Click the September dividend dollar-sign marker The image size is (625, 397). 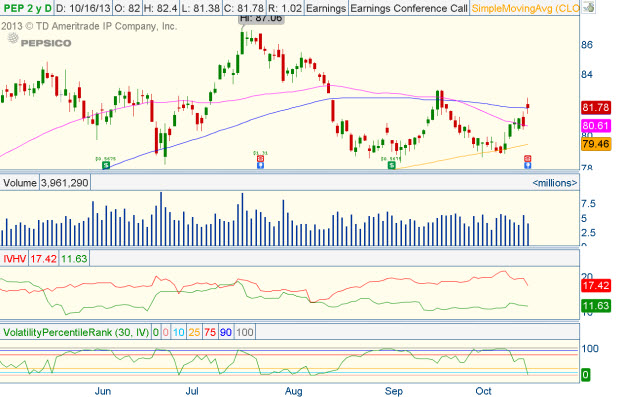[392, 165]
